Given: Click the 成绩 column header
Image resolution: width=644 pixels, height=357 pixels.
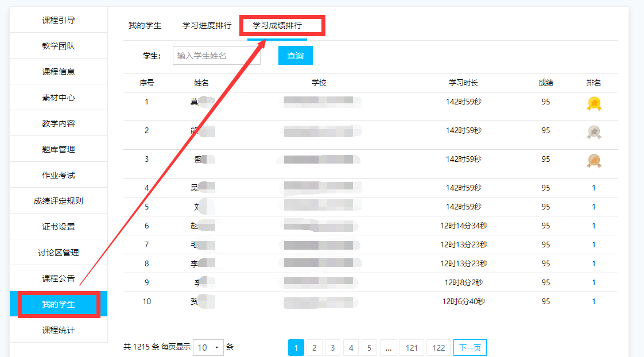Looking at the screenshot, I should pos(546,83).
